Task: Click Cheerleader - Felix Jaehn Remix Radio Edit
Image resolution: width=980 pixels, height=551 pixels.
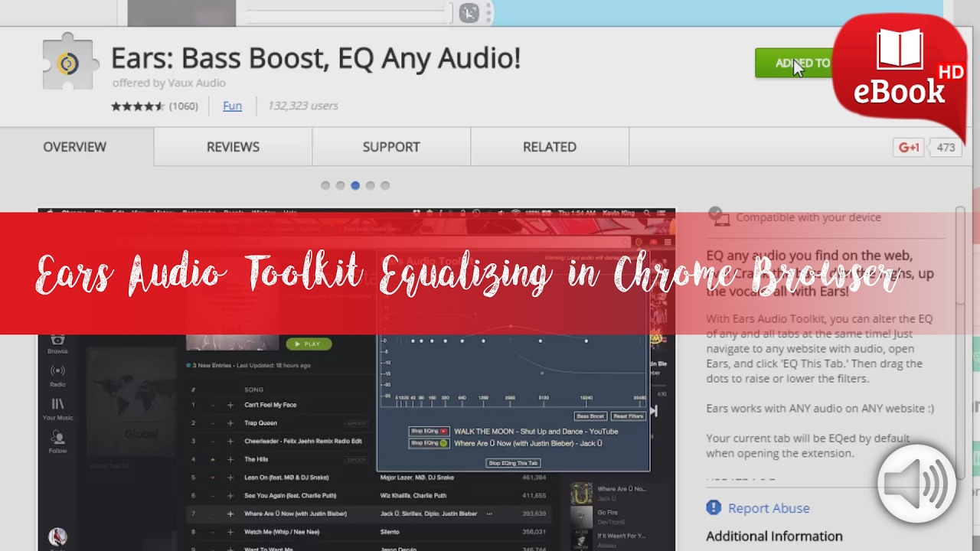Action: 303,442
